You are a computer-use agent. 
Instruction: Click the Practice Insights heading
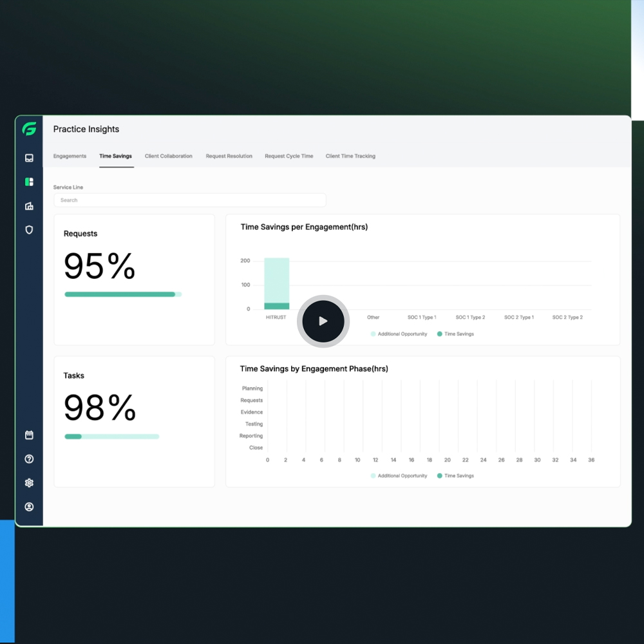point(86,129)
